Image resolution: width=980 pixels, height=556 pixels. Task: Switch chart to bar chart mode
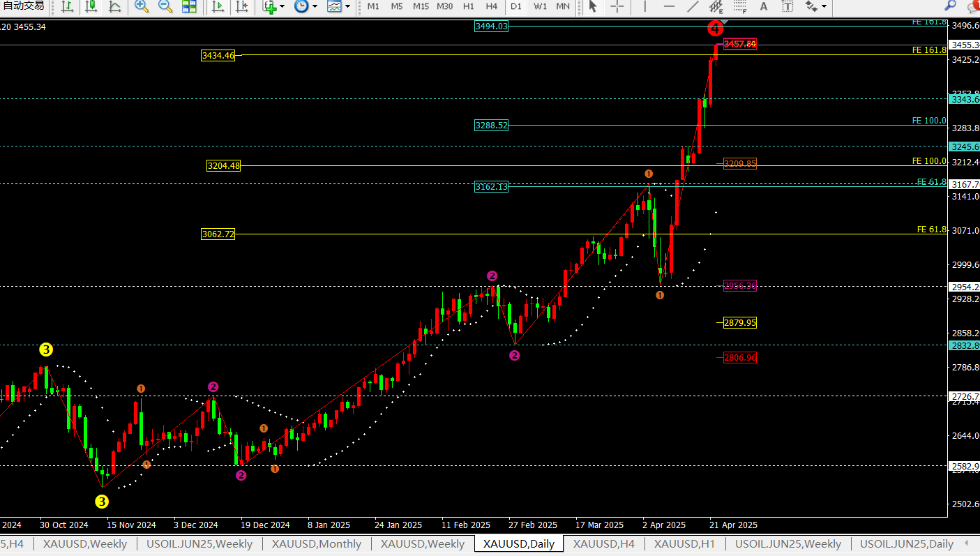tap(67, 6)
